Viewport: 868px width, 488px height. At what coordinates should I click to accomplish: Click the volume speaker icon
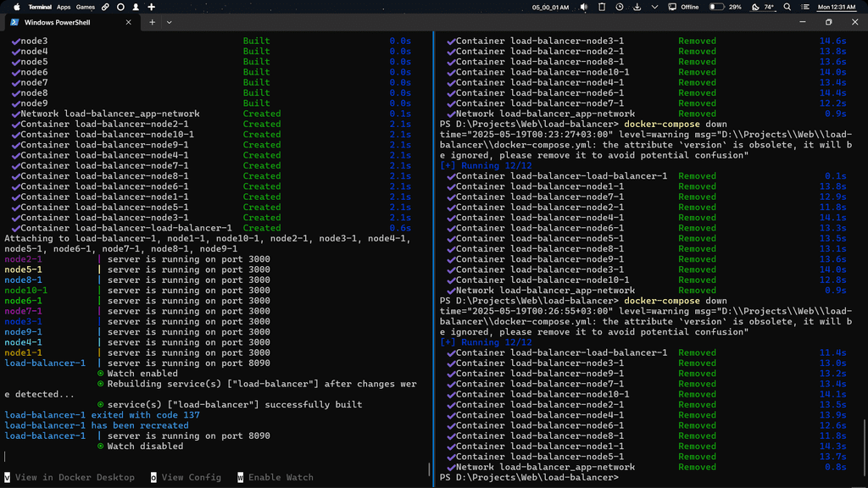584,7
